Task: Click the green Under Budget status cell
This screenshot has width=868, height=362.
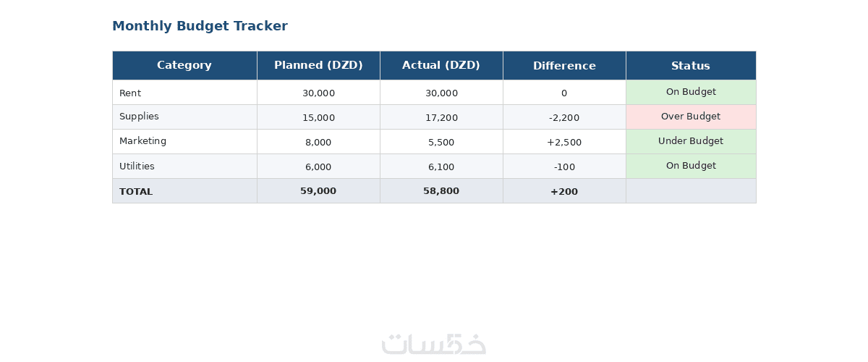Action: point(691,142)
